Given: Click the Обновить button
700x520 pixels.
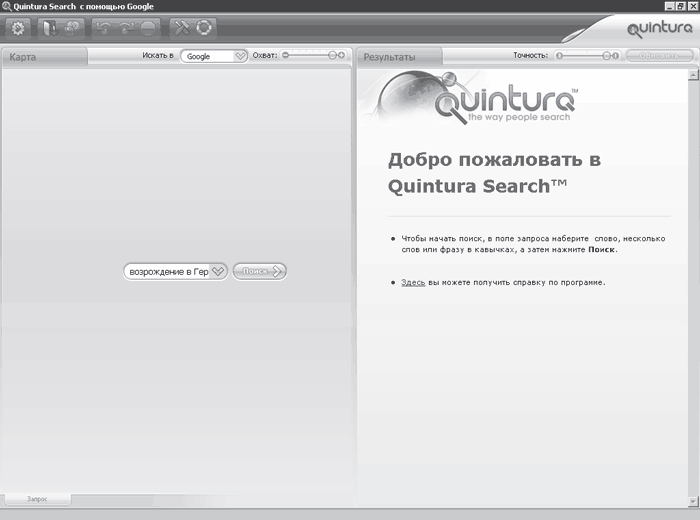Looking at the screenshot, I should 656,56.
